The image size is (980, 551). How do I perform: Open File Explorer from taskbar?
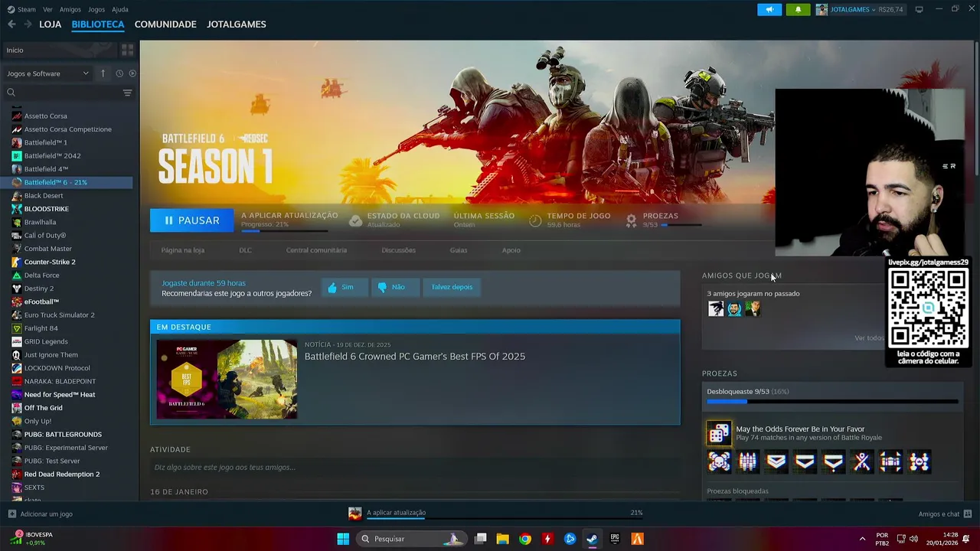tap(503, 539)
